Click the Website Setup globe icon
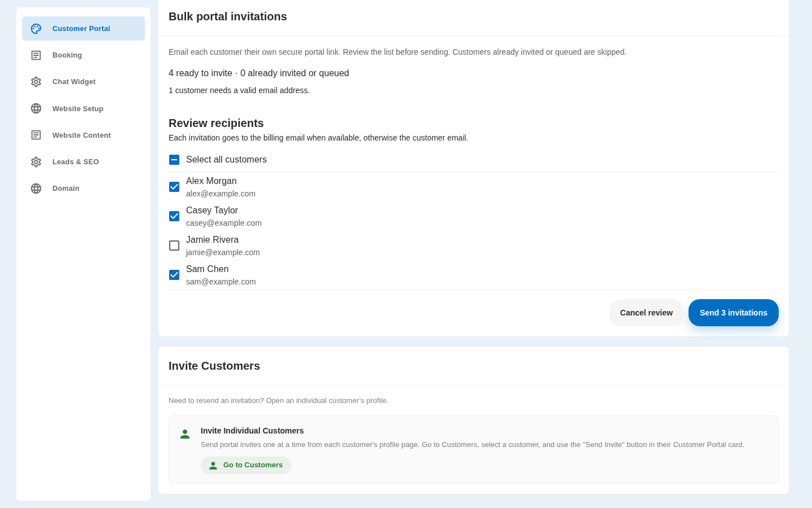 point(36,108)
